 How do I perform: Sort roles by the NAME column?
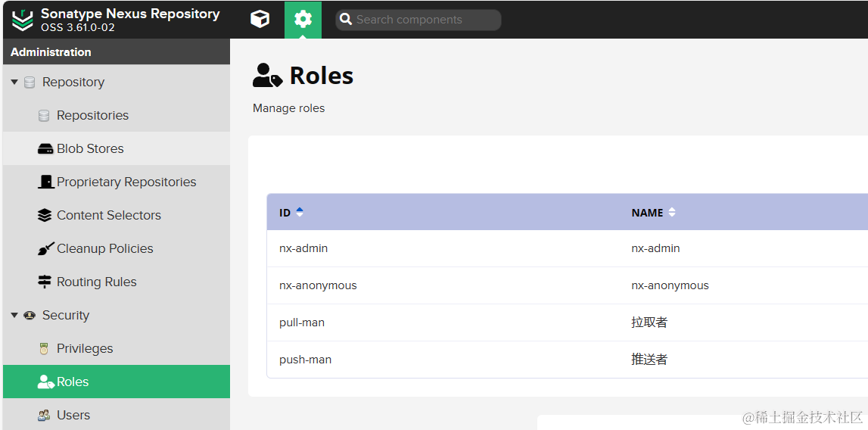click(x=653, y=212)
